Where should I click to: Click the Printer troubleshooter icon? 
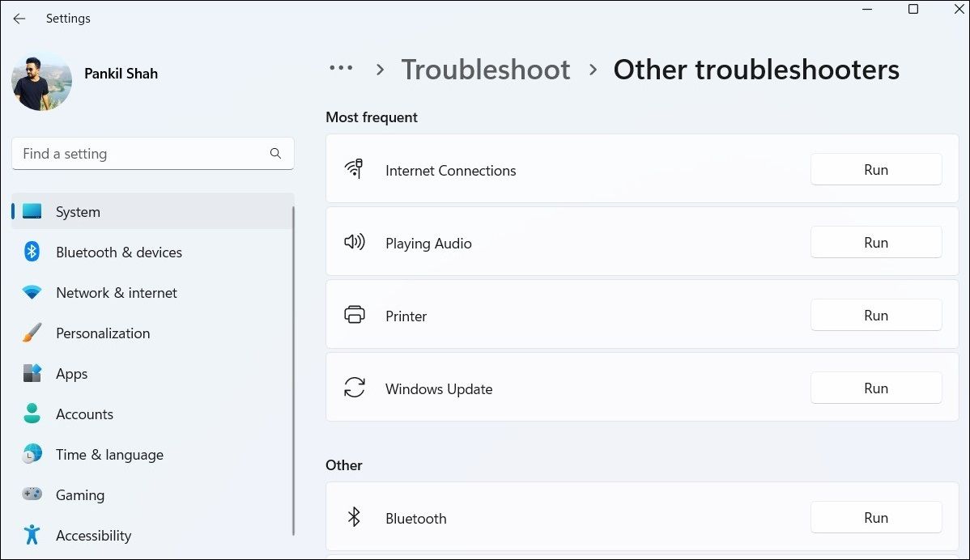tap(355, 315)
